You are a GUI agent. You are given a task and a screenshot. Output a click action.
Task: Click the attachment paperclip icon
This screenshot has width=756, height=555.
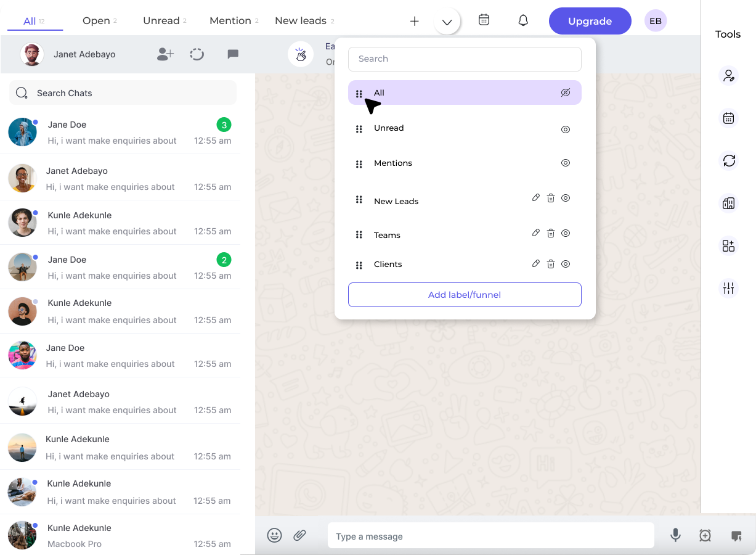coord(300,535)
